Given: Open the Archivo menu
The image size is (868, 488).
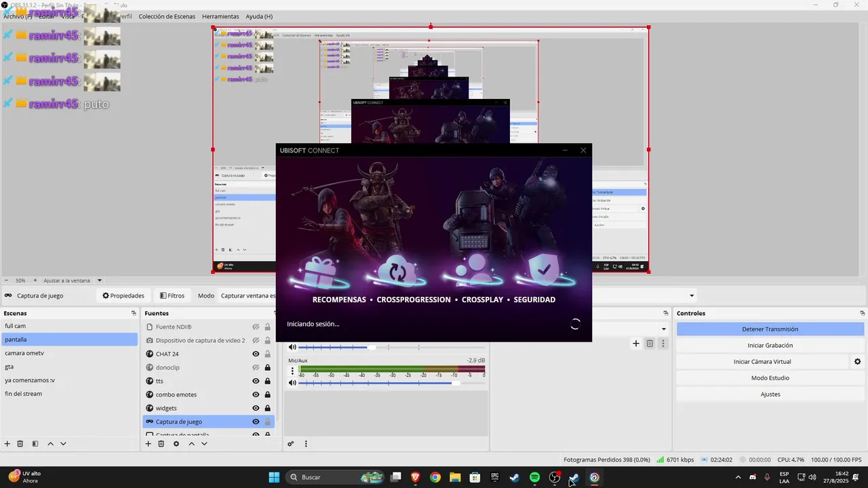Looking at the screenshot, I should point(18,16).
